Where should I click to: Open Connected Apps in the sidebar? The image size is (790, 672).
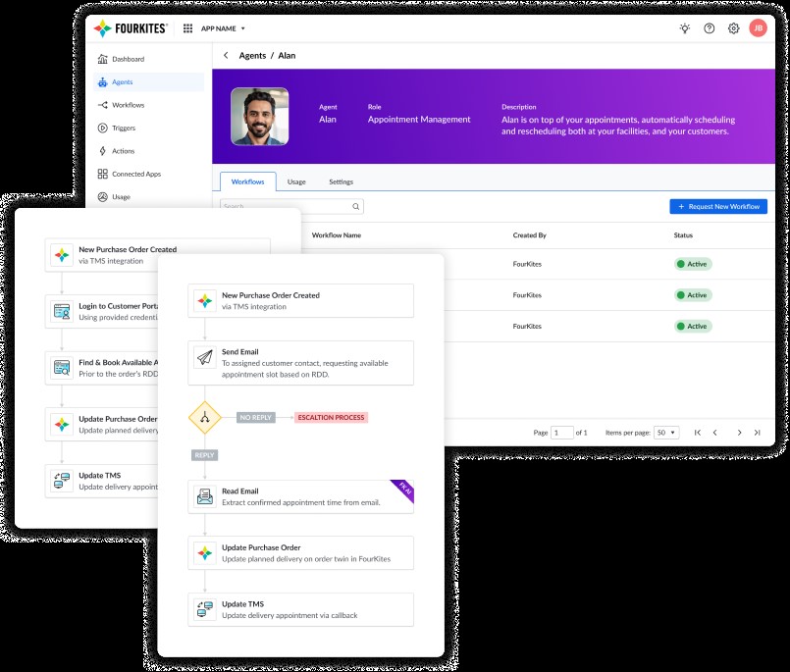148,174
